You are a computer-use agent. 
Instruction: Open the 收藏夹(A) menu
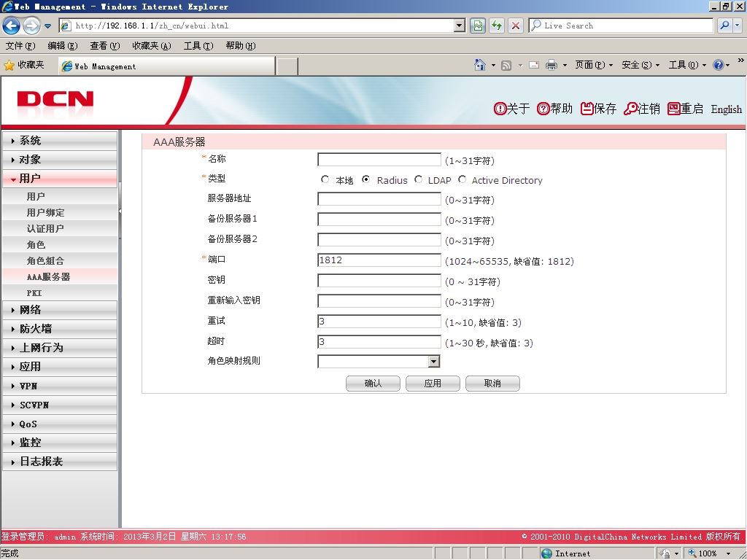pyautogui.click(x=152, y=46)
